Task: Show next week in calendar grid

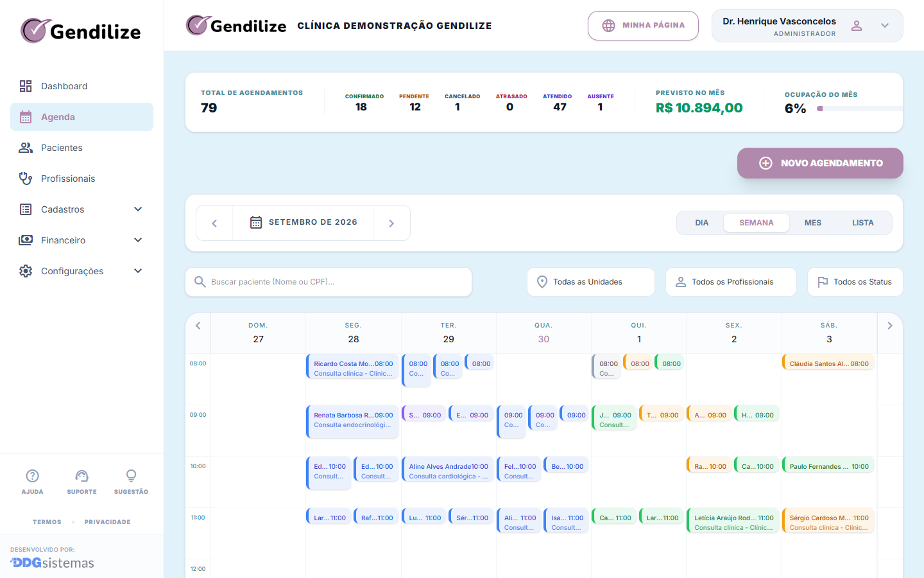Action: click(890, 326)
